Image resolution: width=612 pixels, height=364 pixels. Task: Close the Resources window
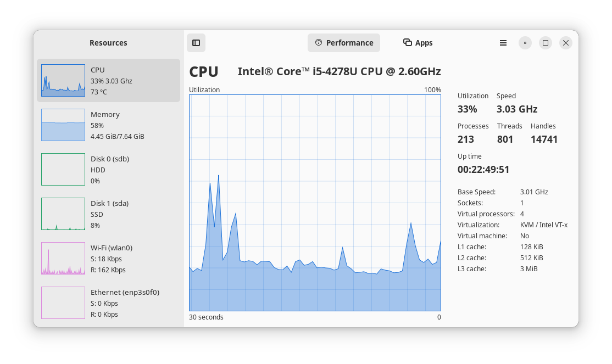(566, 43)
